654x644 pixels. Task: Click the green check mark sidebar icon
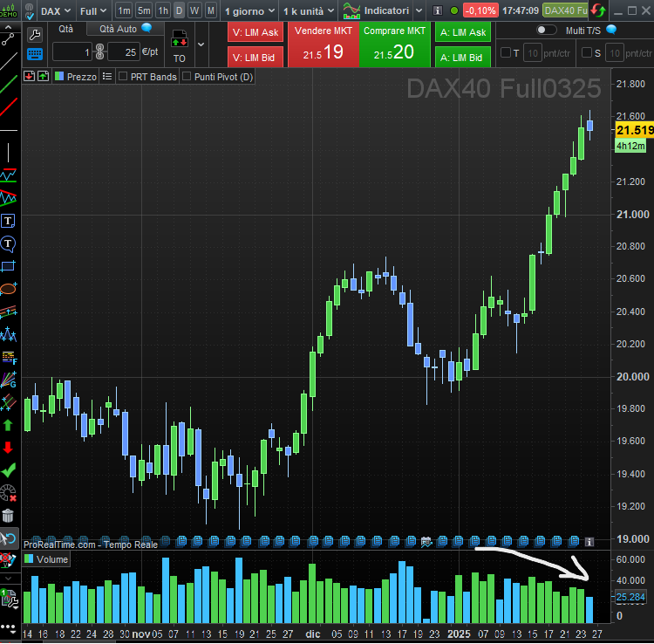(9, 470)
